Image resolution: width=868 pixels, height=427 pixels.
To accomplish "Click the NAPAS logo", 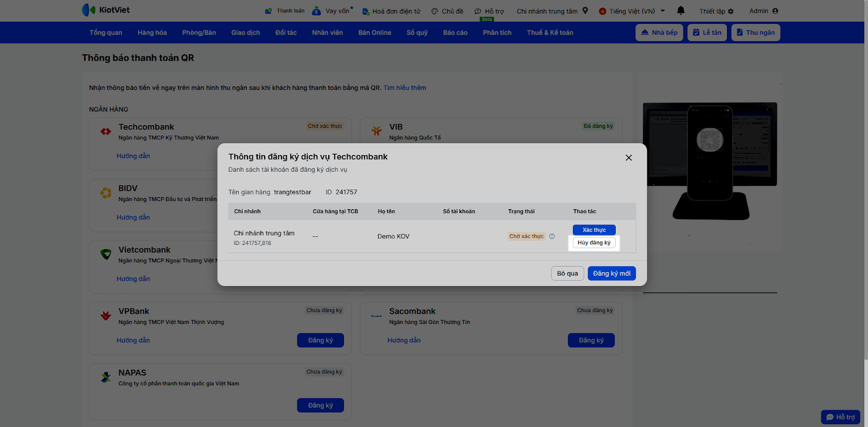I will click(106, 377).
